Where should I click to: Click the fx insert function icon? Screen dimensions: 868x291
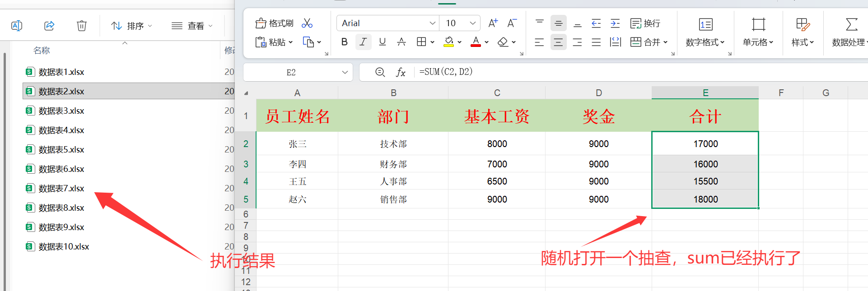pos(401,72)
